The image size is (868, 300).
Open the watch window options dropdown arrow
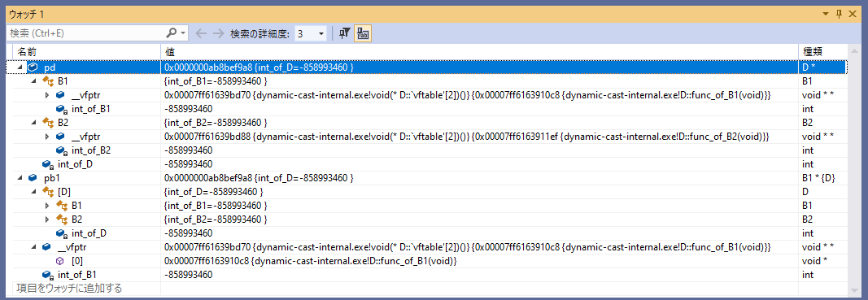click(826, 13)
